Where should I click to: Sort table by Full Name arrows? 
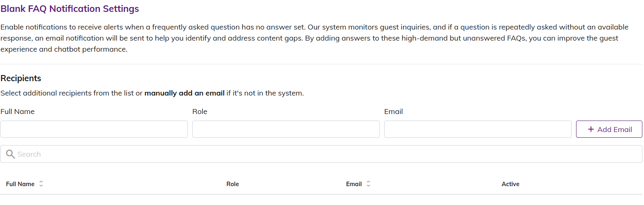click(41, 184)
